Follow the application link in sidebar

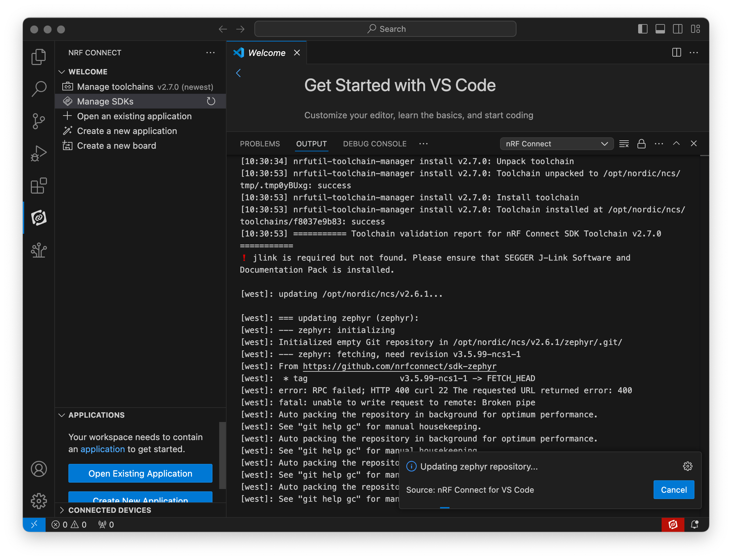pyautogui.click(x=103, y=449)
